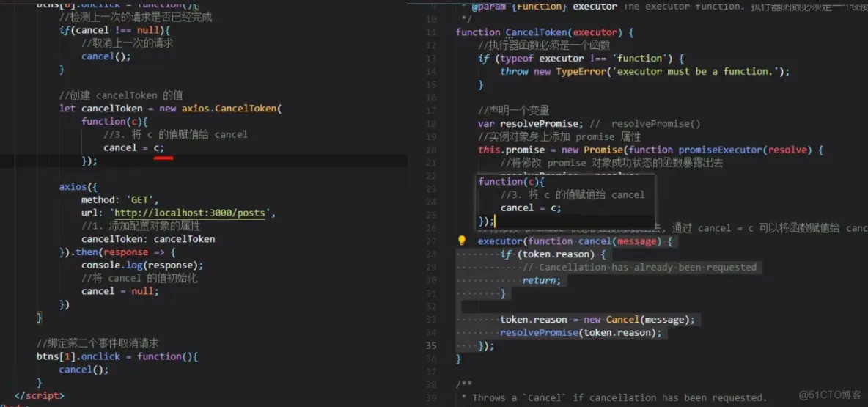Click the comment '//将 cancel 的值初始化'
868x407 pixels.
tap(139, 278)
